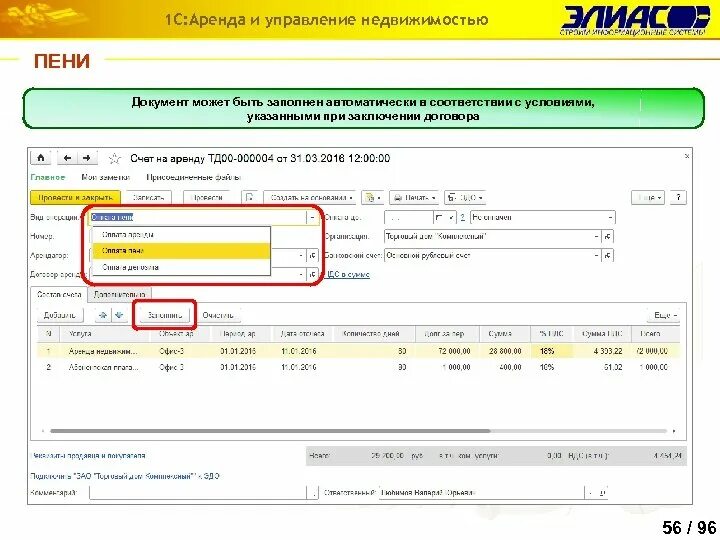Move the row down with the blue down arrow

(119, 315)
